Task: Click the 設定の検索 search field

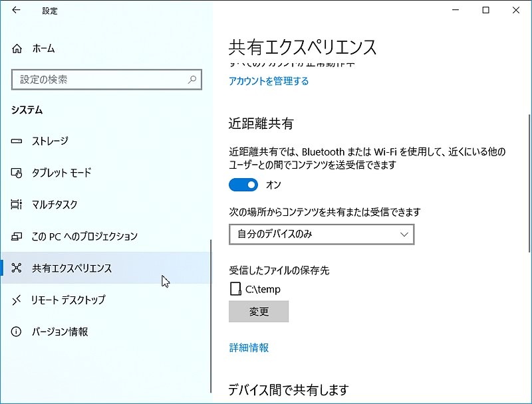Action: [100, 80]
